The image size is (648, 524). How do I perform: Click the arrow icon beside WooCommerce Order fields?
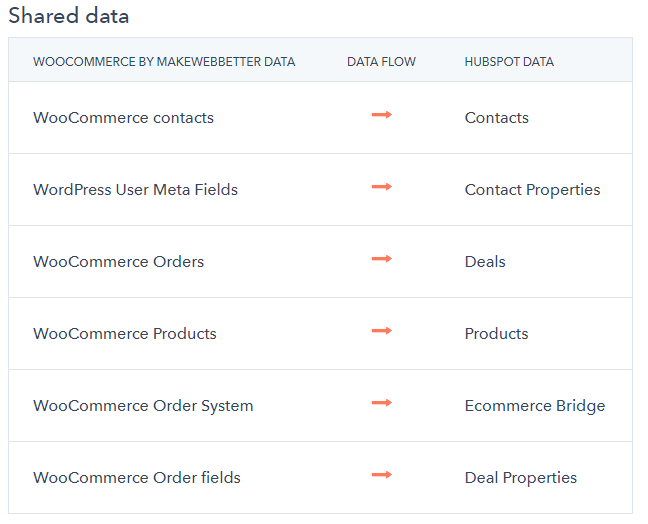pyautogui.click(x=381, y=474)
